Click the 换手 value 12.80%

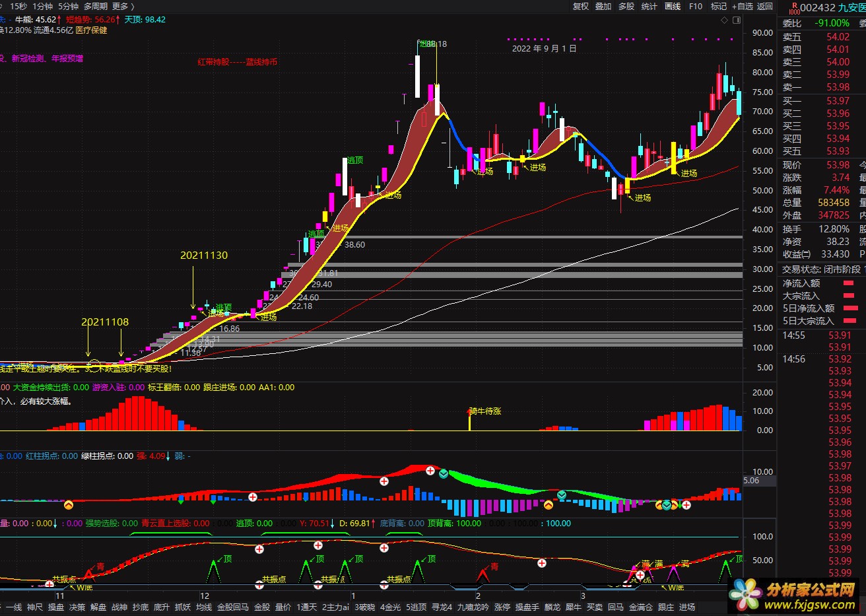[x=834, y=229]
